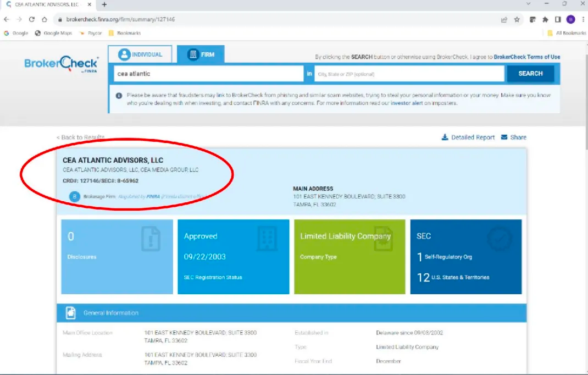Screen dimensions: 588x375
Task: Click the share page icon in address bar
Action: (504, 19)
